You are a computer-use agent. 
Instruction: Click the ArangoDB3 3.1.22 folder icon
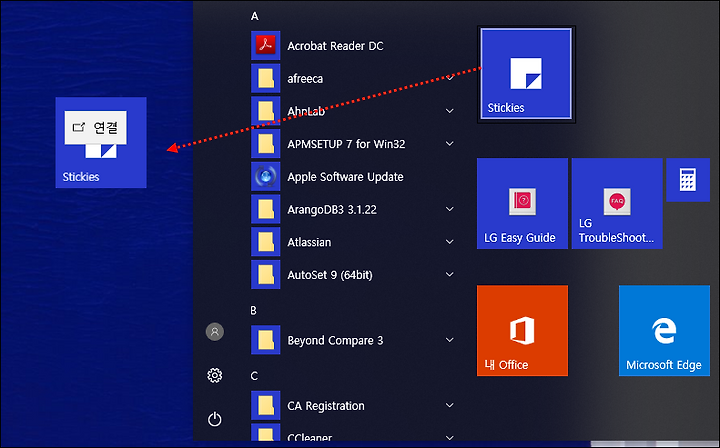pos(265,209)
